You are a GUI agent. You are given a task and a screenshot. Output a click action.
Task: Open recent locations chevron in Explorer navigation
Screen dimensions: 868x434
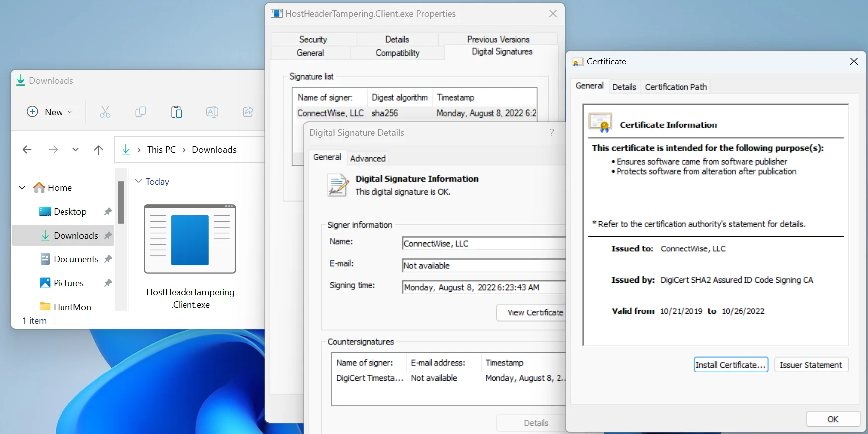coord(75,149)
